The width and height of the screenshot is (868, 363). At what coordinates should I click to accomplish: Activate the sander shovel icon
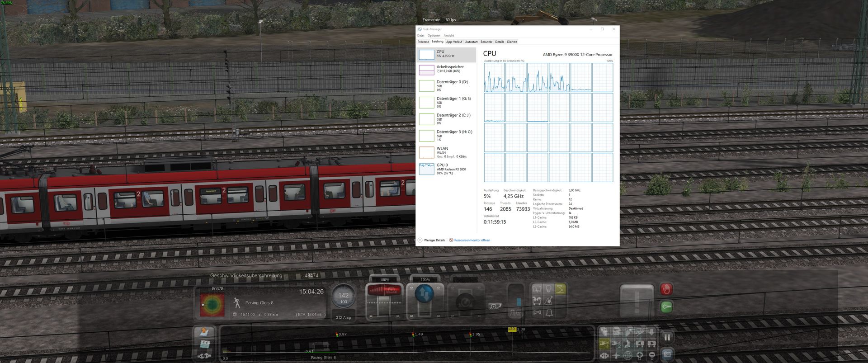[x=549, y=301]
